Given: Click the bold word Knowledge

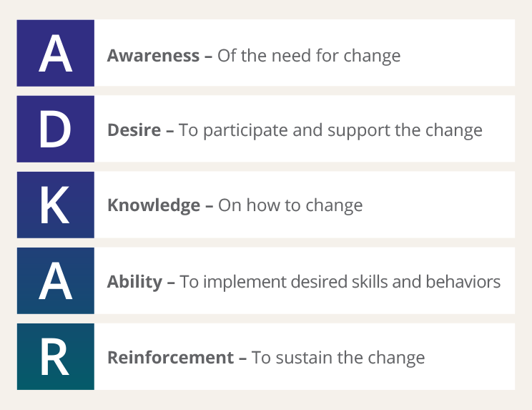Looking at the screenshot, I should coord(154,205).
